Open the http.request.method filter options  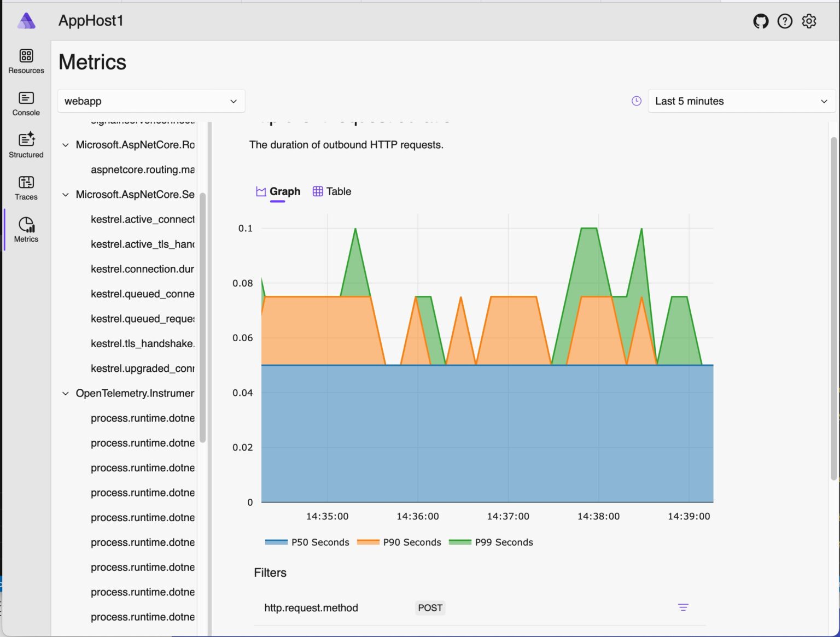coord(683,607)
